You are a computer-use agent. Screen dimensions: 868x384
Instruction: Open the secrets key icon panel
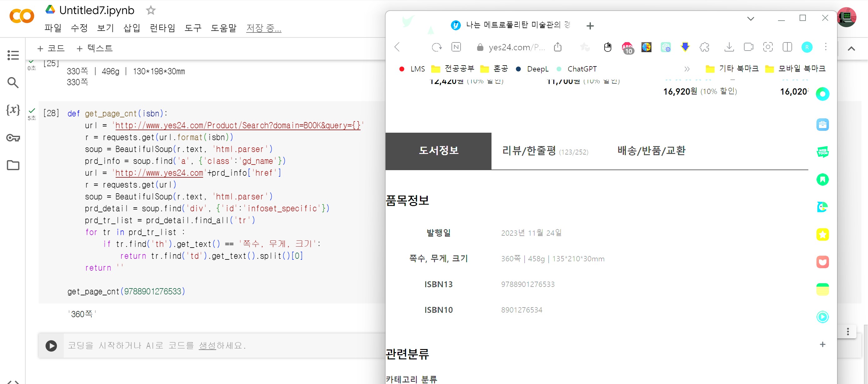pos(13,138)
